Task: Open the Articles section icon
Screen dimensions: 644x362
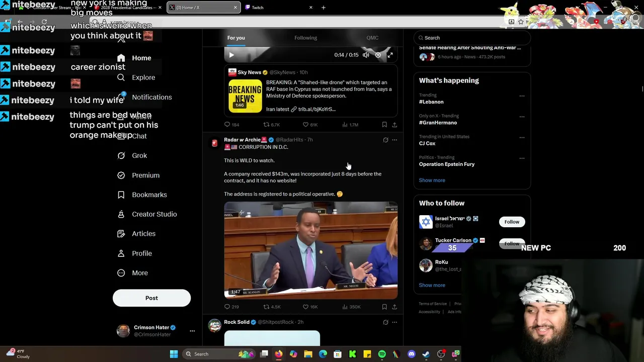Action: (121, 234)
